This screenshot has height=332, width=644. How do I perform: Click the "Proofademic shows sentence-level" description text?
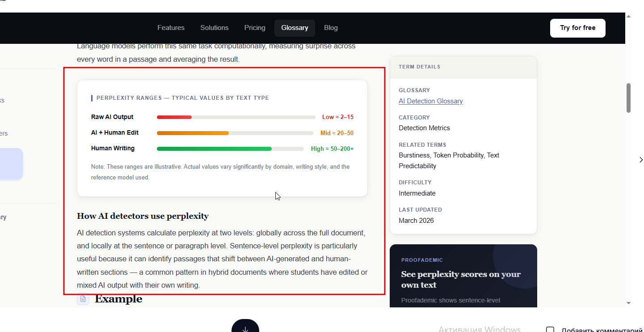pos(450,300)
